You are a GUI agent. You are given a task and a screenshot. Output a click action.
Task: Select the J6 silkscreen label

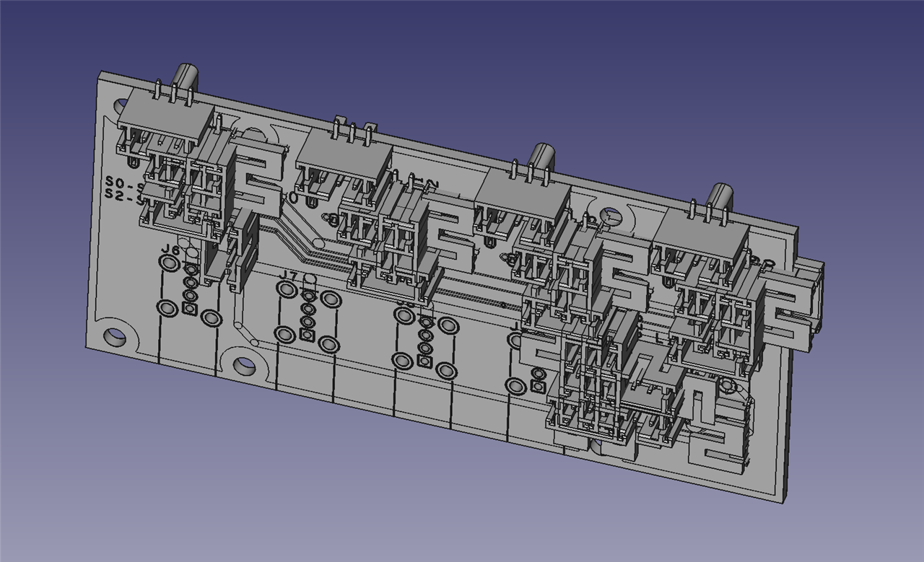pos(170,250)
